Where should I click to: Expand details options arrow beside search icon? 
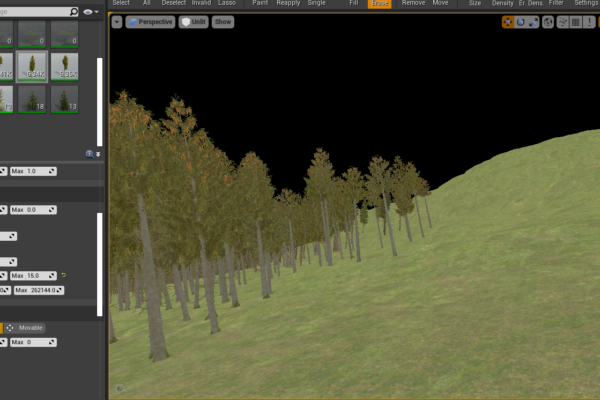(x=98, y=154)
